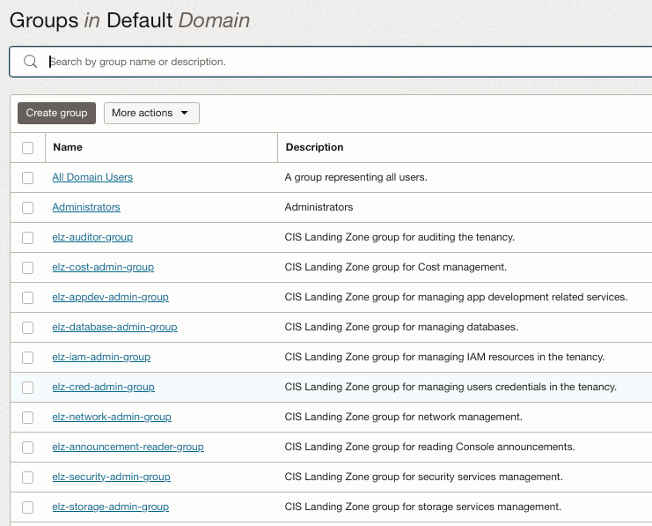Check the All Domain Users row checkbox
The width and height of the screenshot is (652, 526).
[28, 178]
